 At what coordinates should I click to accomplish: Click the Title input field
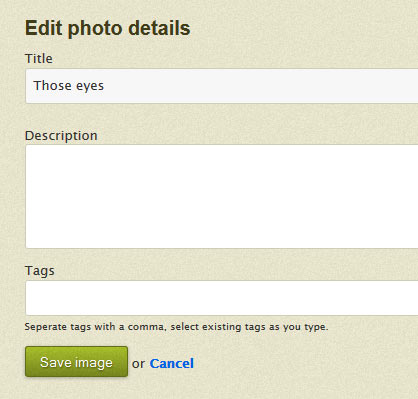(x=222, y=86)
